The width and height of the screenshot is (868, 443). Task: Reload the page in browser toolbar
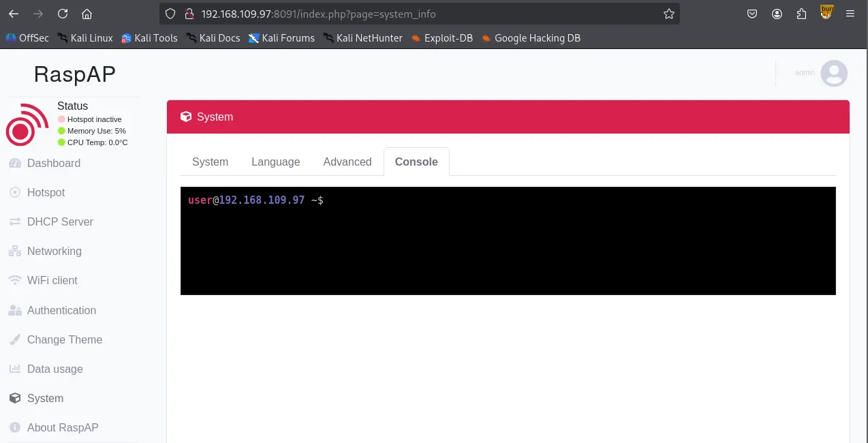63,14
